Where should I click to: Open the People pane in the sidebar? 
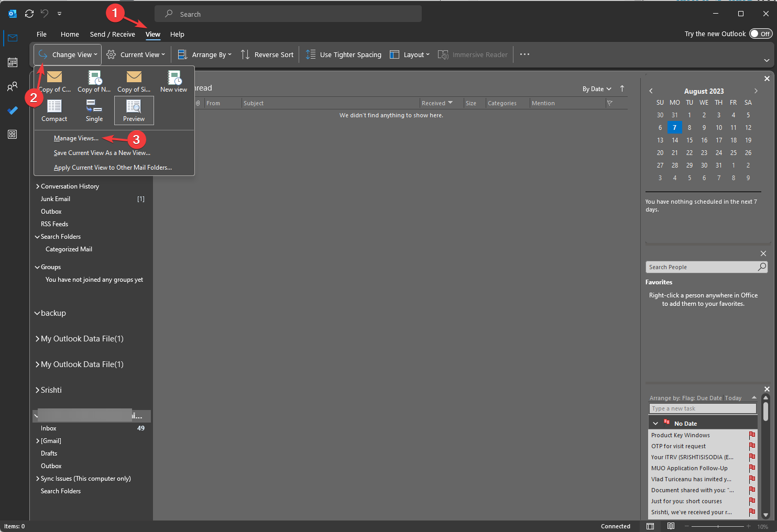tap(12, 86)
